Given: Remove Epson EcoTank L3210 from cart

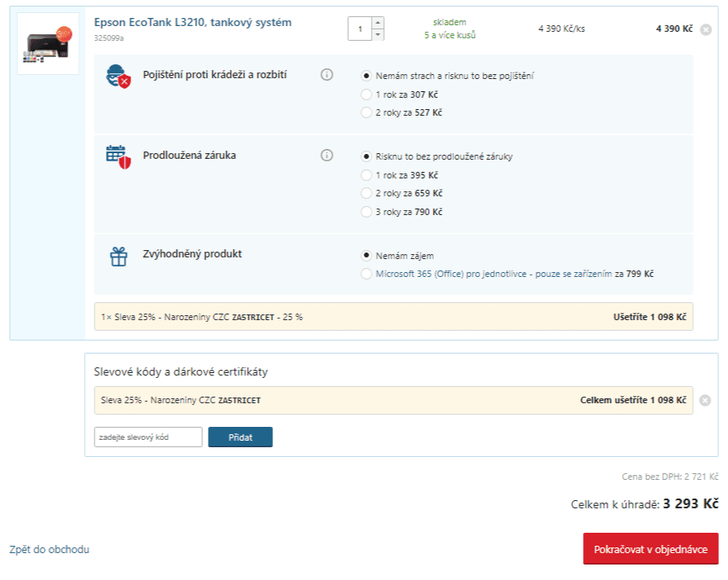Looking at the screenshot, I should 706,29.
